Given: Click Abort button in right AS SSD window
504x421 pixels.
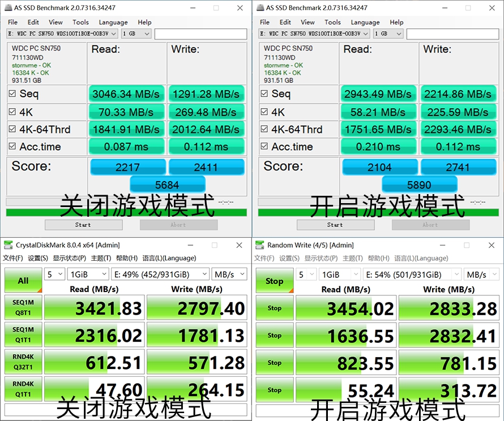Looking at the screenshot, I should point(431,225).
